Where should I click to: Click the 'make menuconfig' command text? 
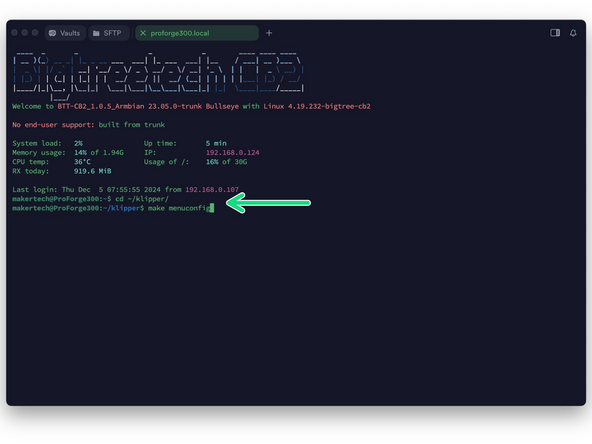point(180,208)
